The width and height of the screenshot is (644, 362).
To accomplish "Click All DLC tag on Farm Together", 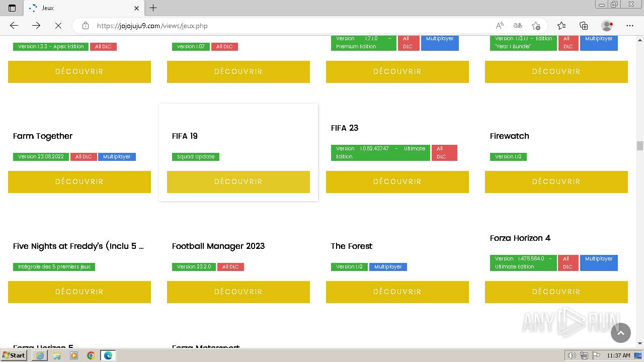I will click(x=84, y=157).
